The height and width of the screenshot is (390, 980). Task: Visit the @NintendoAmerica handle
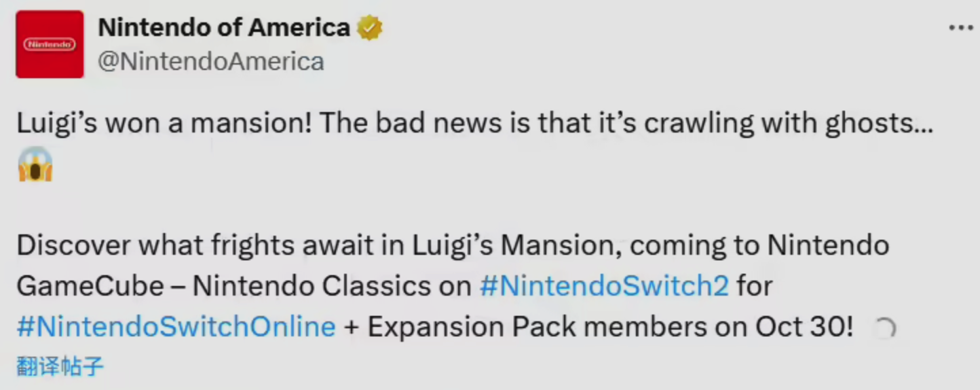[x=211, y=62]
